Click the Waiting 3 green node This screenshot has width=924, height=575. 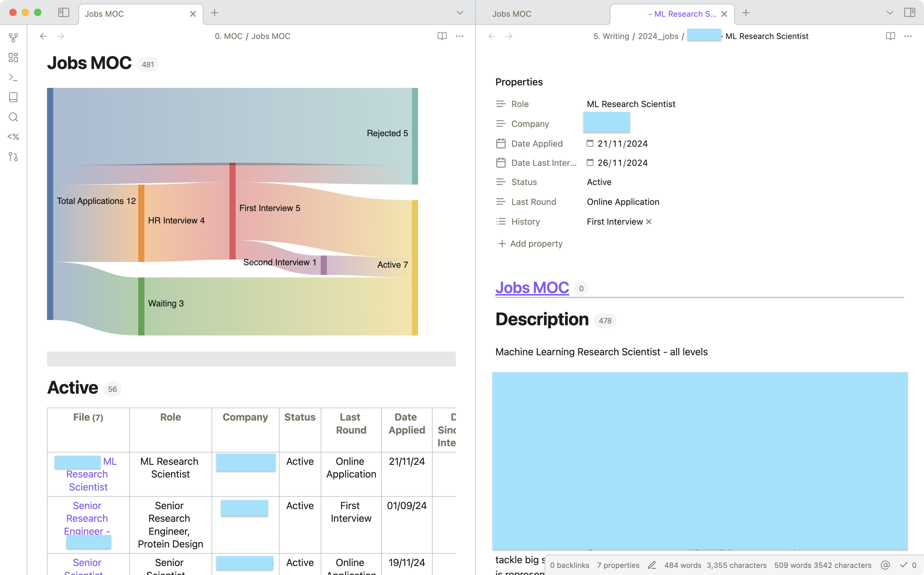point(141,306)
